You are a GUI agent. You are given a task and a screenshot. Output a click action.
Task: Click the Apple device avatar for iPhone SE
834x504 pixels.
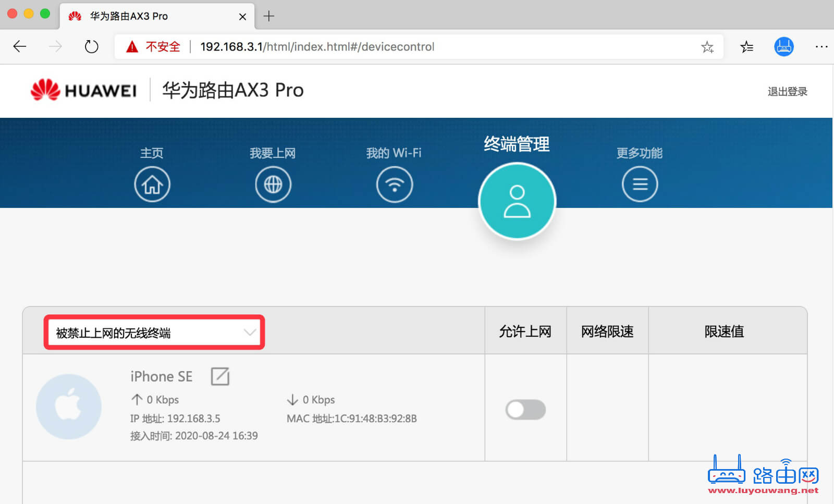pos(68,407)
